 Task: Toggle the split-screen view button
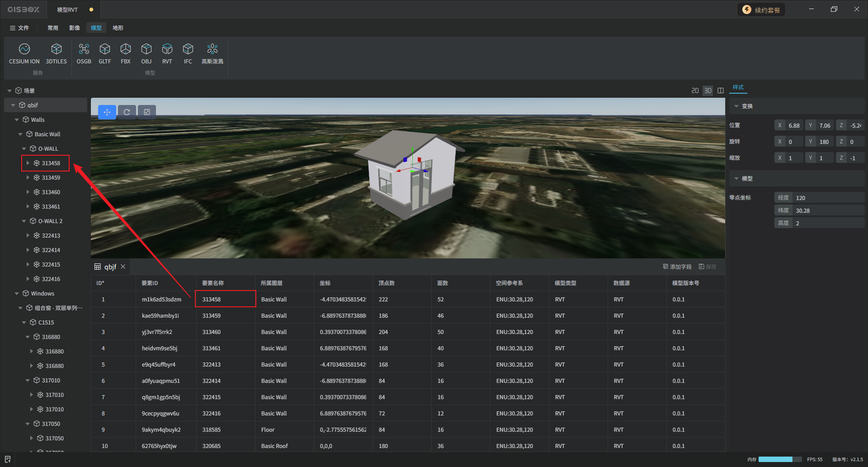pos(721,91)
